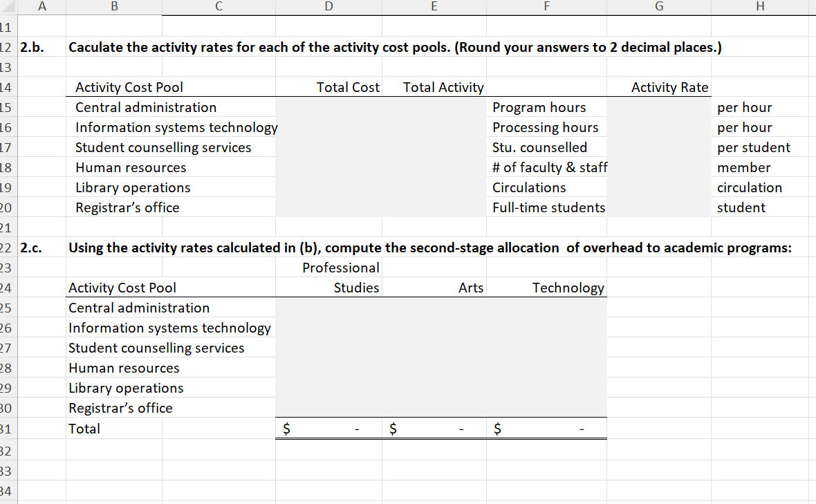This screenshot has width=816, height=504.
Task: Click Professional Studies input for Central administration
Action: (328, 308)
